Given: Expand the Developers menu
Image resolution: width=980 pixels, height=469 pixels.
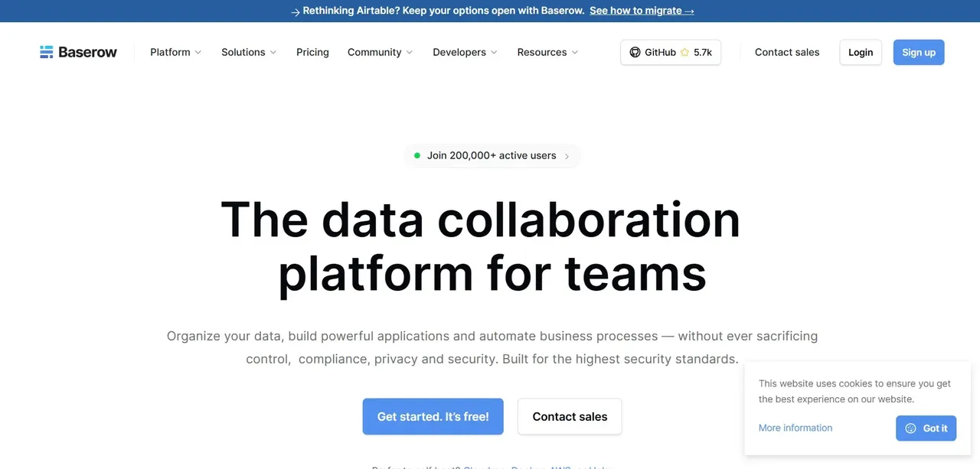Looking at the screenshot, I should coord(465,52).
